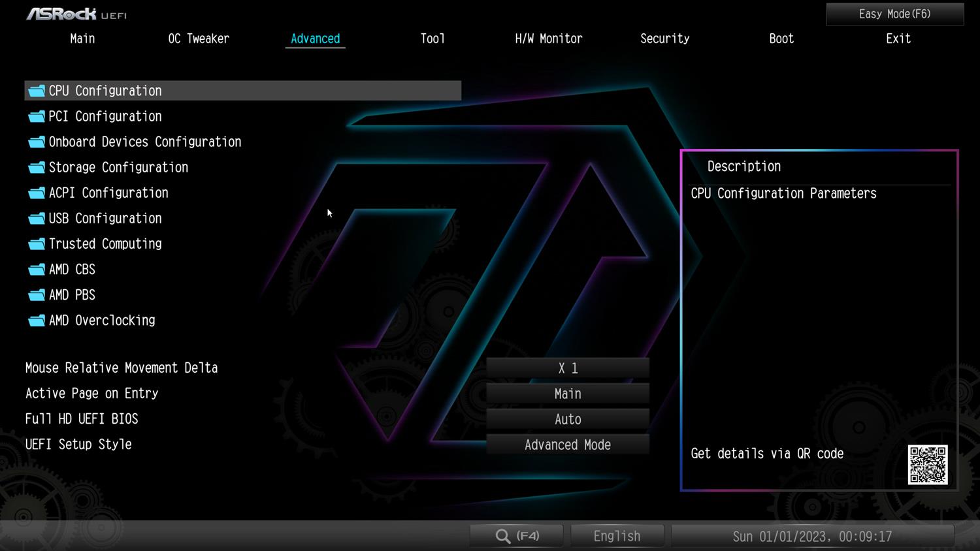
Task: Click the PCI Configuration folder icon
Action: tap(37, 116)
